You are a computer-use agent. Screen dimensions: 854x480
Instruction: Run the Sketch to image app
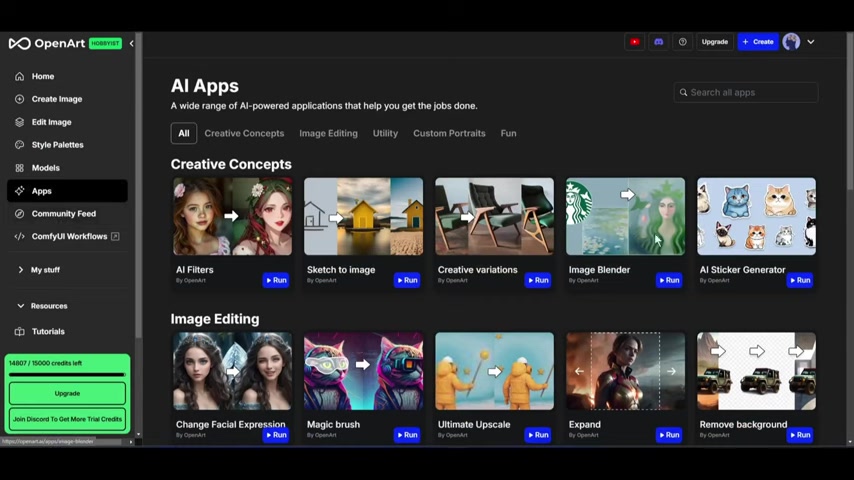[406, 281]
